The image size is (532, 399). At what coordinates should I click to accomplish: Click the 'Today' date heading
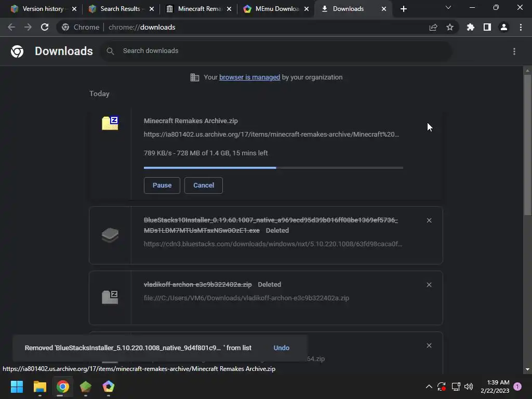[x=99, y=94]
